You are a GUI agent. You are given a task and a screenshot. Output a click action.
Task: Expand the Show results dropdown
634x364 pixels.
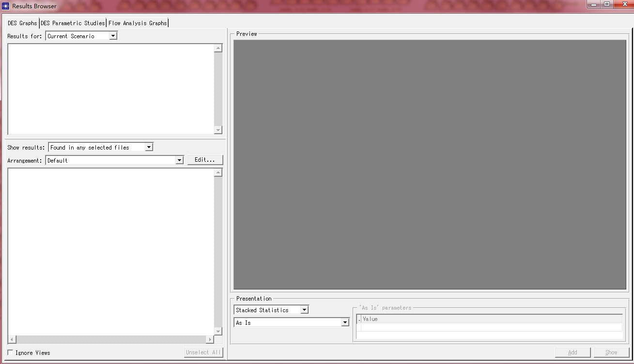tap(101, 147)
